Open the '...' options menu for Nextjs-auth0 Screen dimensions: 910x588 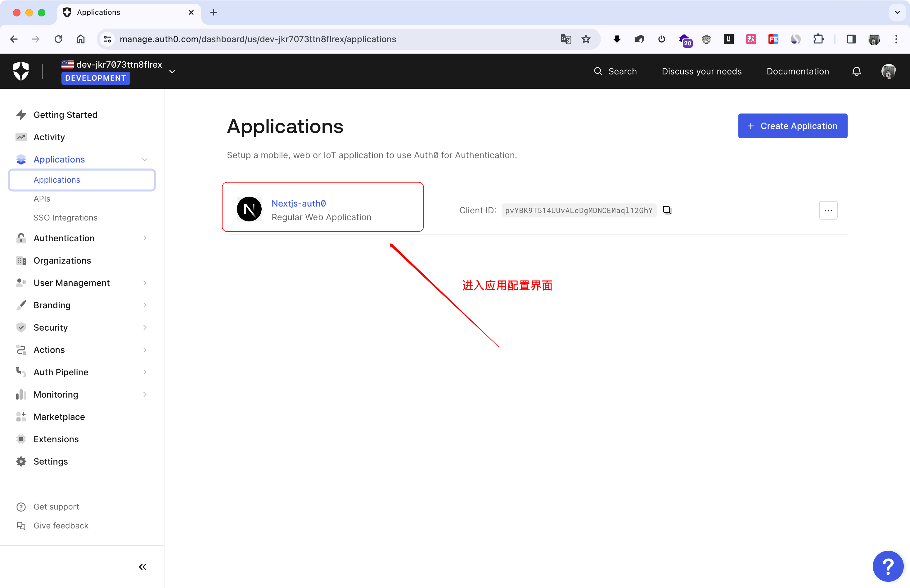828,210
